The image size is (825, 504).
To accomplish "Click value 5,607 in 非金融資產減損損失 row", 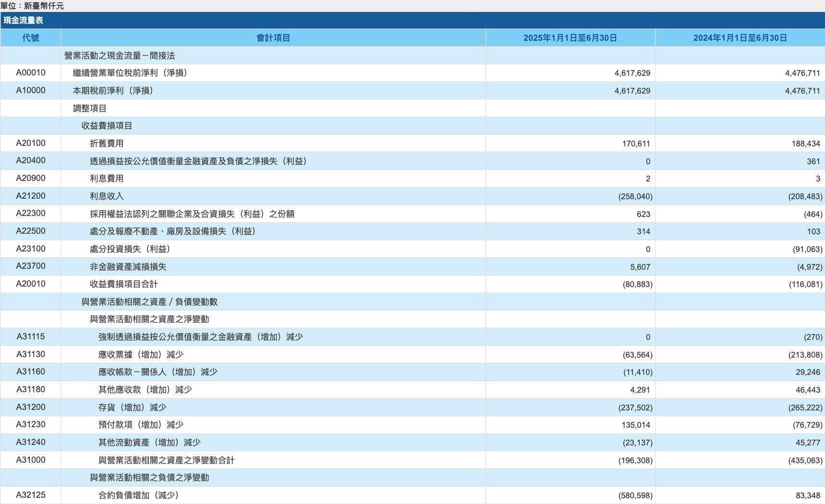I will 640,267.
